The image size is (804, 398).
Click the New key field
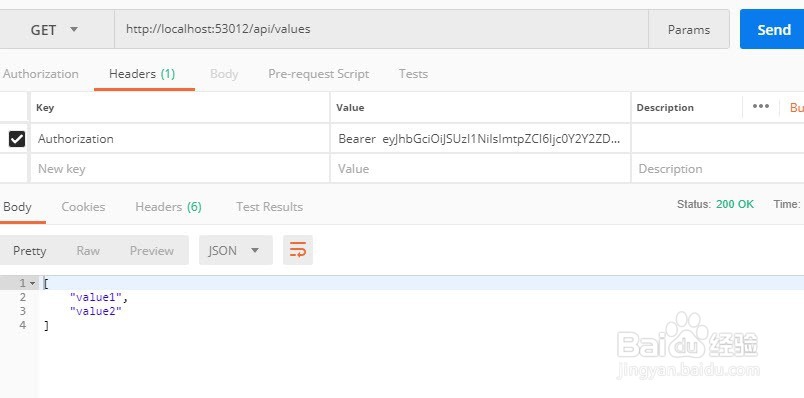(179, 169)
